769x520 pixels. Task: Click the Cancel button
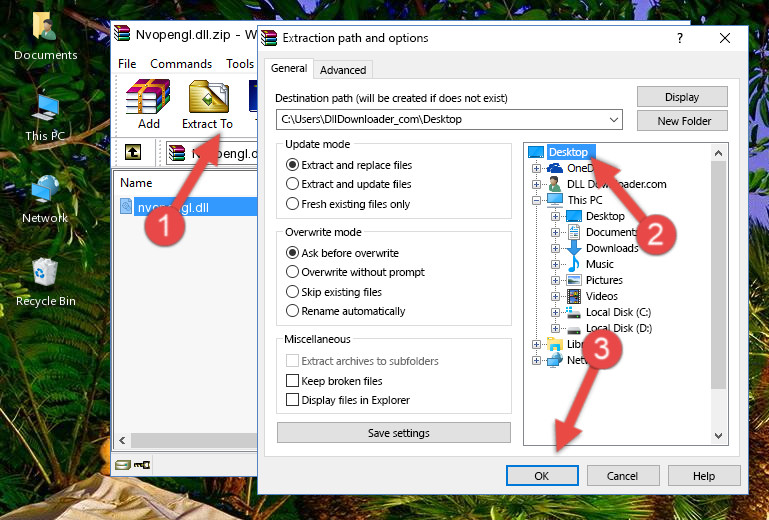pos(623,475)
